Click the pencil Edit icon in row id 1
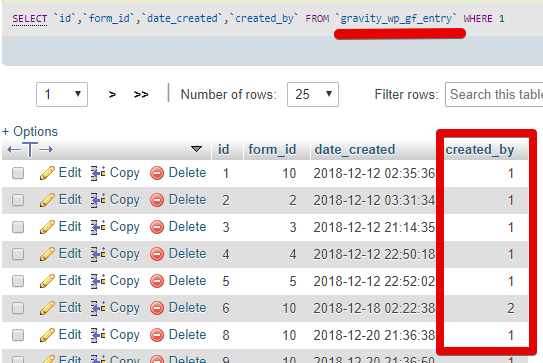The height and width of the screenshot is (363, 543). click(47, 173)
